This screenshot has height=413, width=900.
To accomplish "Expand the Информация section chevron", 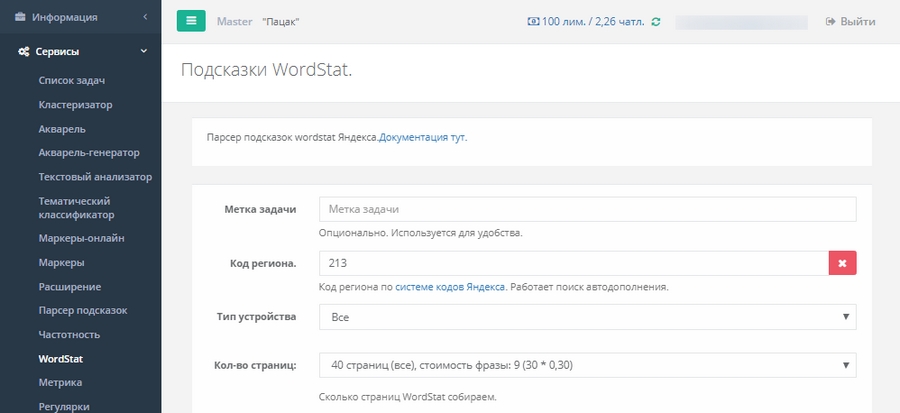I will coord(145,17).
